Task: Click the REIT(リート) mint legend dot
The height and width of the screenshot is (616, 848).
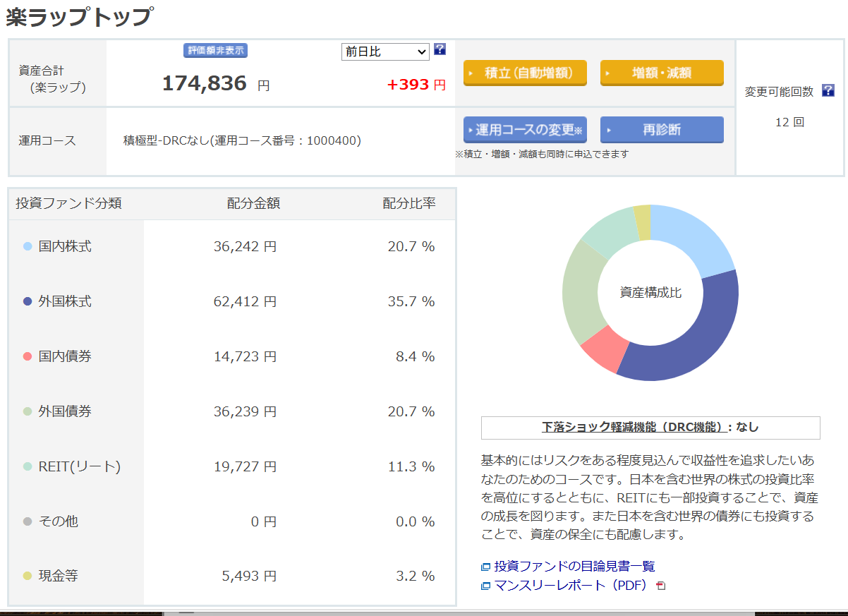Action: pyautogui.click(x=28, y=466)
